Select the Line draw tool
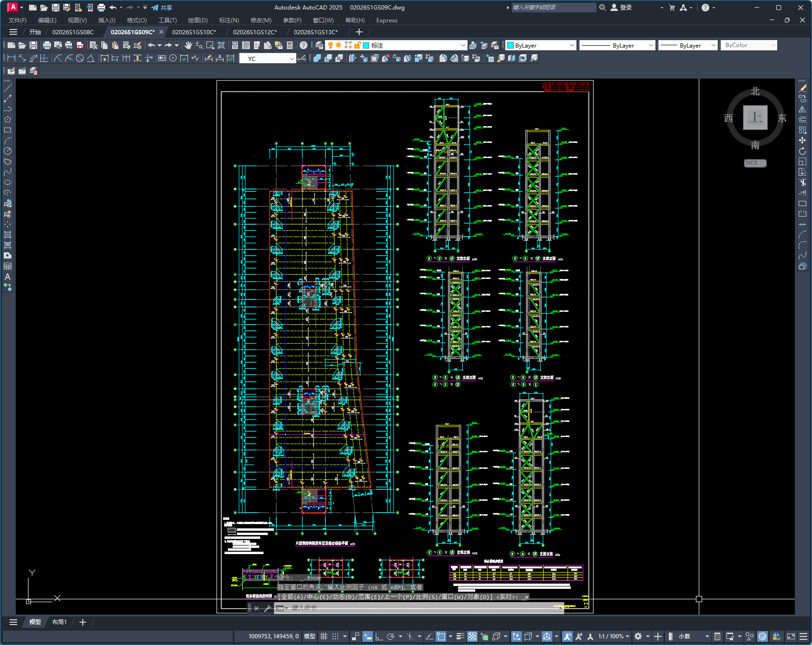The width and height of the screenshot is (812, 645). (x=8, y=88)
